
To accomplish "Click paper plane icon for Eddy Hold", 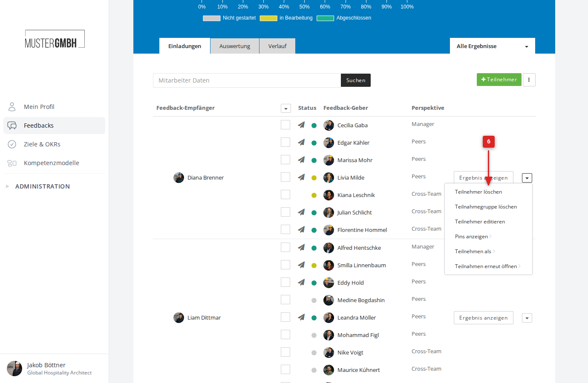I will point(301,283).
